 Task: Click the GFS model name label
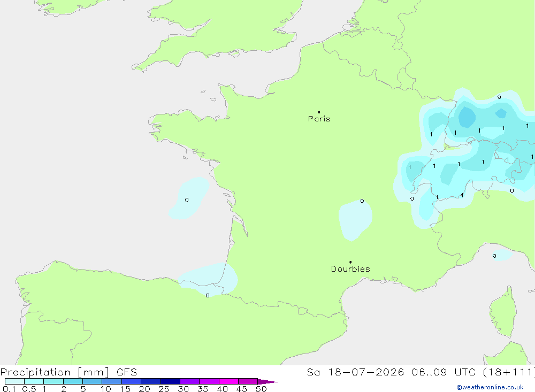pyautogui.click(x=127, y=372)
